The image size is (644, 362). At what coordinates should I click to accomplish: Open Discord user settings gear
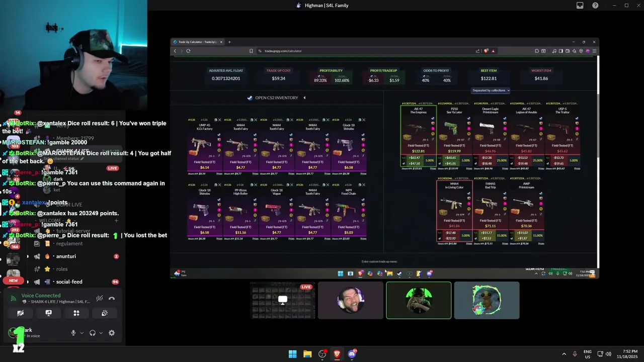tap(112, 333)
